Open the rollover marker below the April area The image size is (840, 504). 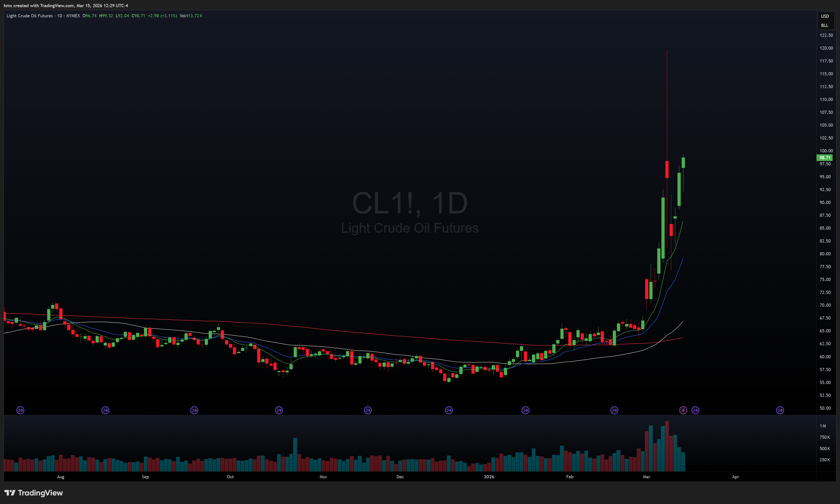click(780, 410)
